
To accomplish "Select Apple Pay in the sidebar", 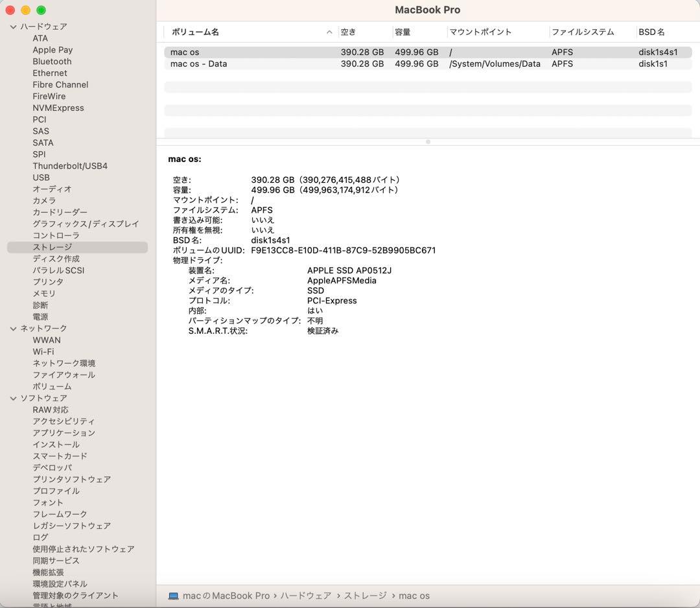I will pos(52,50).
